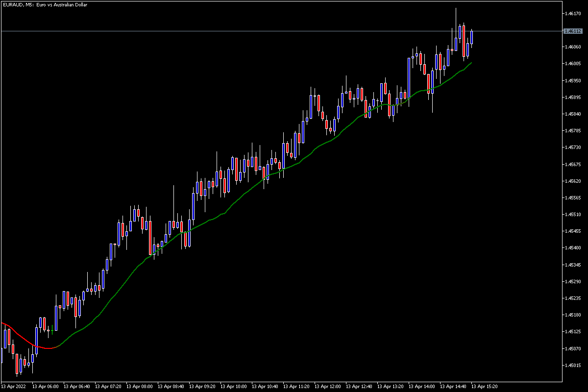Click time axis label 13 Apr 15:20

tap(485, 387)
